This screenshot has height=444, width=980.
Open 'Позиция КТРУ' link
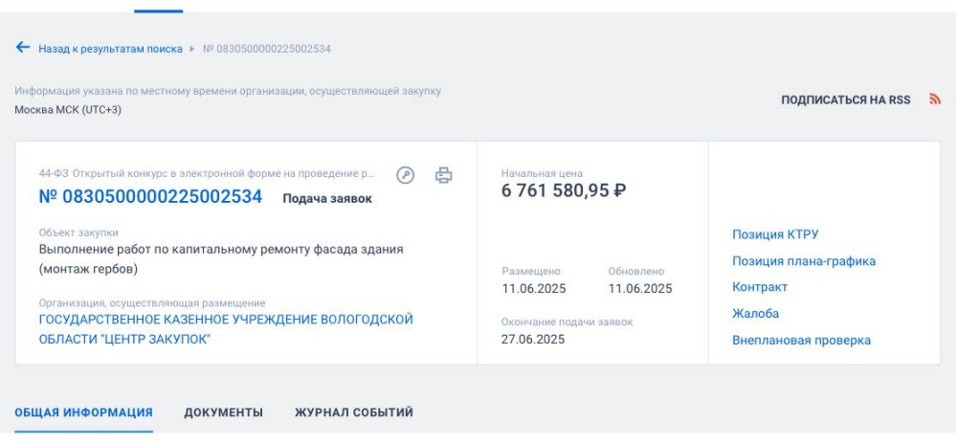[x=775, y=234]
